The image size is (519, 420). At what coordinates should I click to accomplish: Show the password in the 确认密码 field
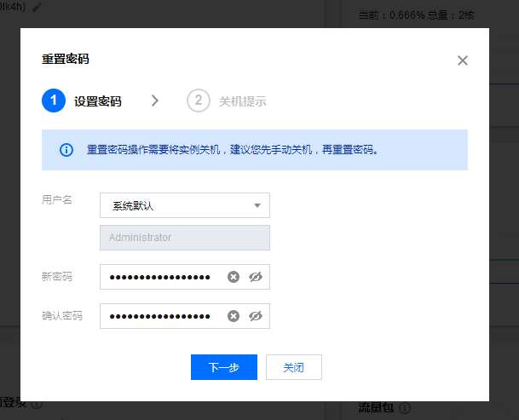point(255,316)
